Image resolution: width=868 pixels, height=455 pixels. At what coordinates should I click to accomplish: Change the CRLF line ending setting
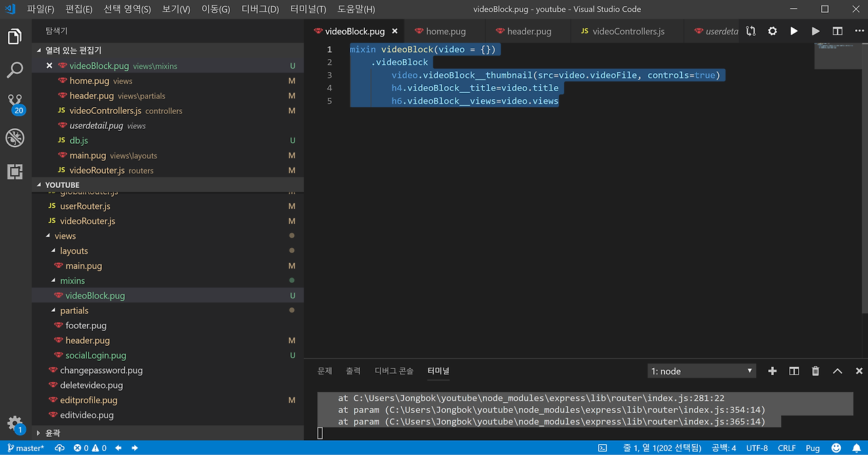(787, 448)
